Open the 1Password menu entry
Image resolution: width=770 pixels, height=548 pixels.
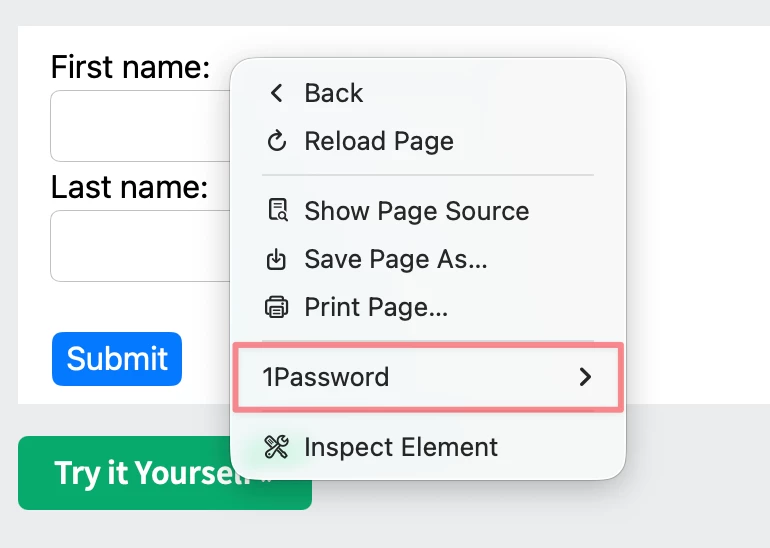point(428,377)
